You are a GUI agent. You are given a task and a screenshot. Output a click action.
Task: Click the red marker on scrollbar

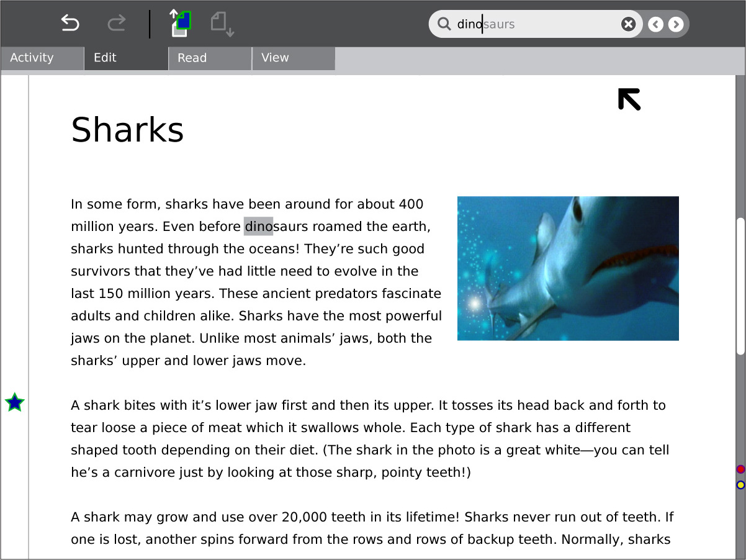coord(740,469)
